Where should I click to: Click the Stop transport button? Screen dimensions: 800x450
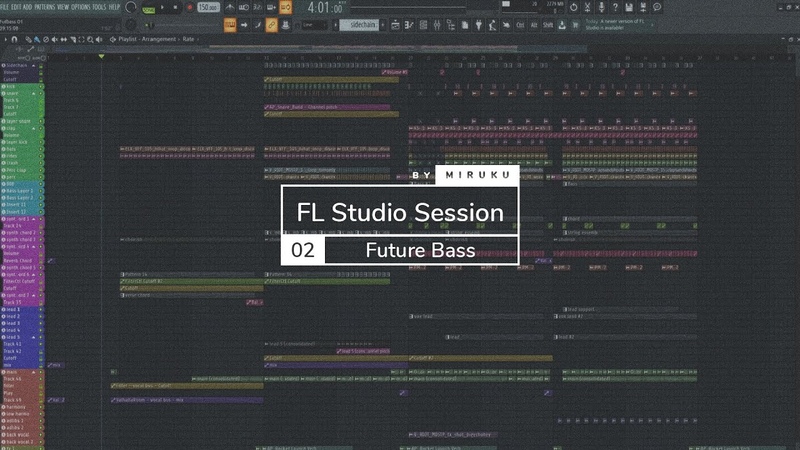coord(176,8)
